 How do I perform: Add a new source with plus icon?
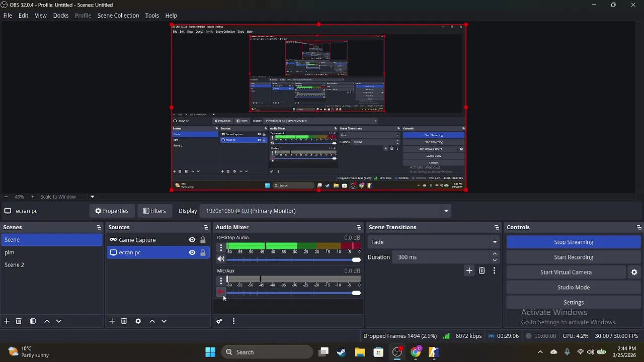point(112,321)
